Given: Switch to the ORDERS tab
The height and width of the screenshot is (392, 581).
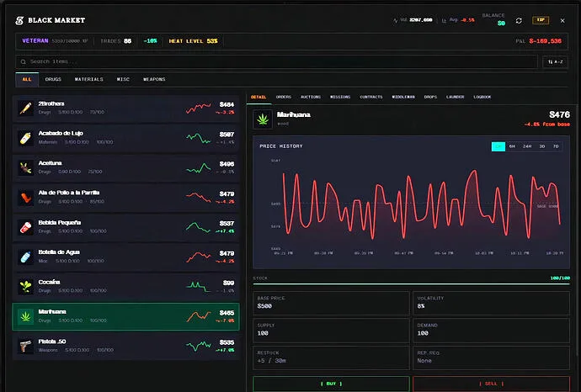Looking at the screenshot, I should tap(284, 97).
